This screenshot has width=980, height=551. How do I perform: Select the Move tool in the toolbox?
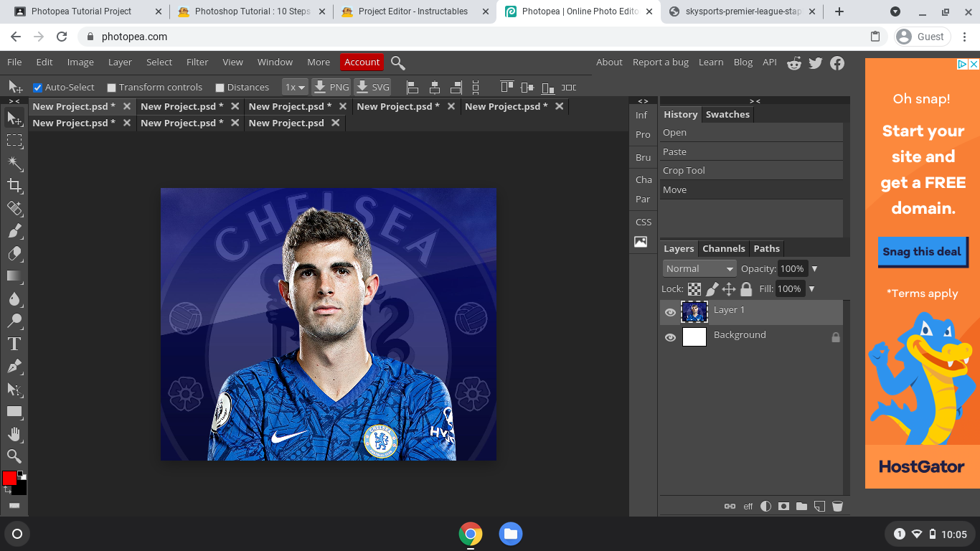click(14, 118)
